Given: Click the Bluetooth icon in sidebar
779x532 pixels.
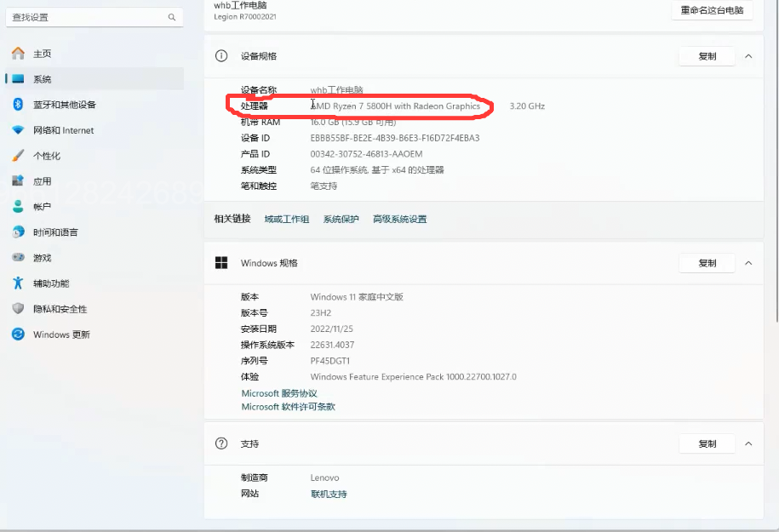Looking at the screenshot, I should tap(18, 105).
